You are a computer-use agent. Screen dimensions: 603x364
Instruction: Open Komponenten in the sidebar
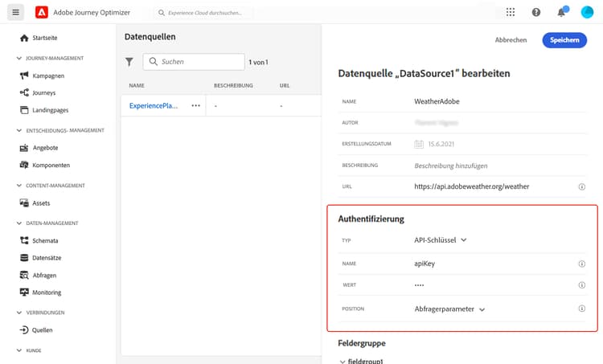coord(45,165)
